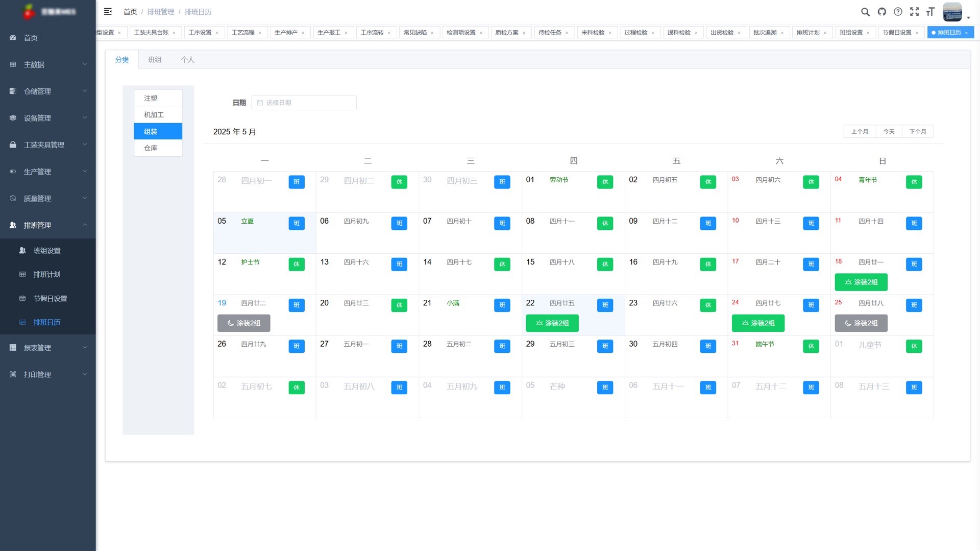This screenshot has width=980, height=551.
Task: Click the 选择日期 date input field
Action: (x=304, y=103)
